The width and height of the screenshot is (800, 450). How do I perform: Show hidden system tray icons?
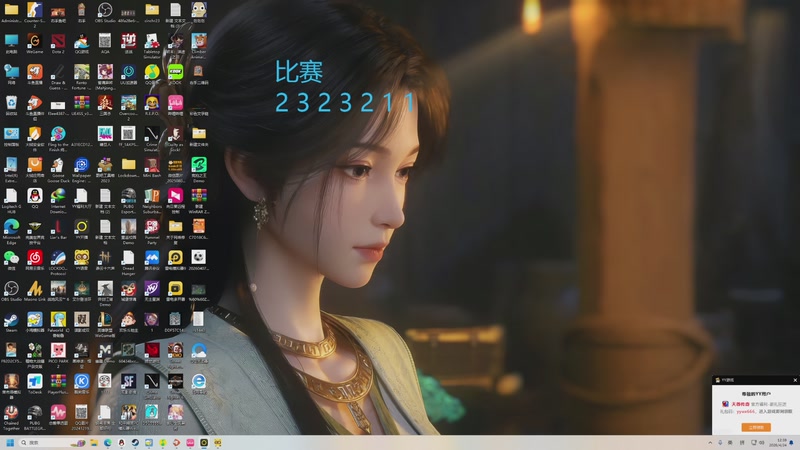coord(710,442)
